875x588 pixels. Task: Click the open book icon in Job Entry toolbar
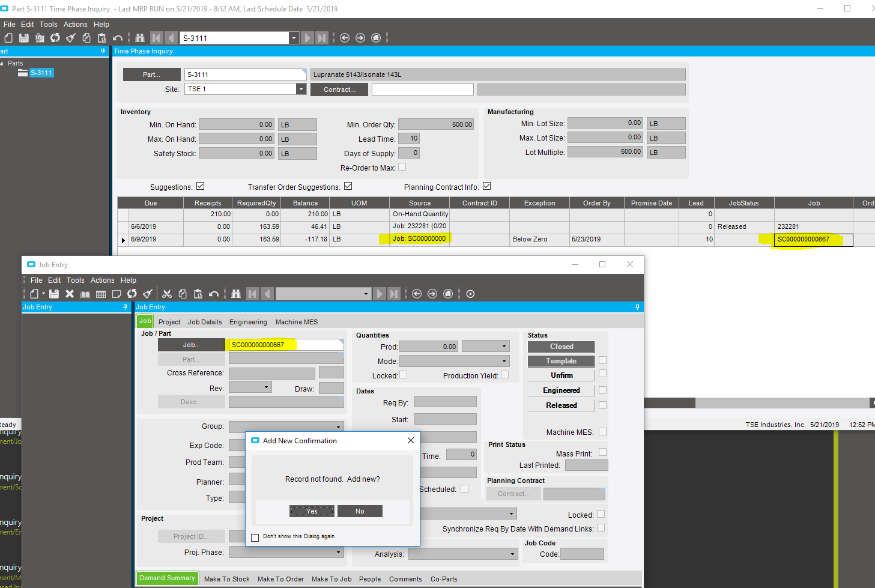85,294
